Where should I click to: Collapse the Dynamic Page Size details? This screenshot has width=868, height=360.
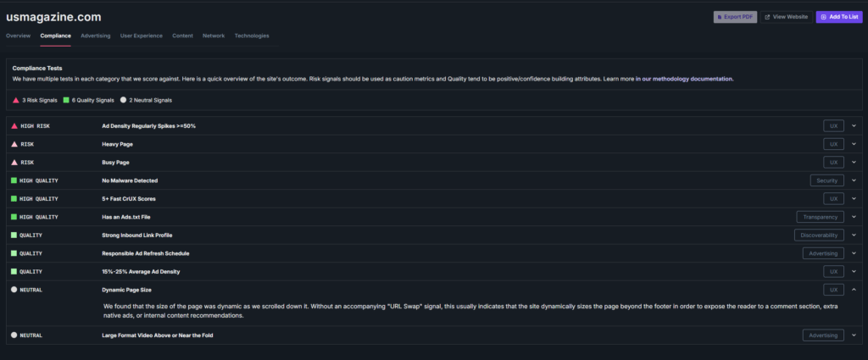(x=854, y=289)
